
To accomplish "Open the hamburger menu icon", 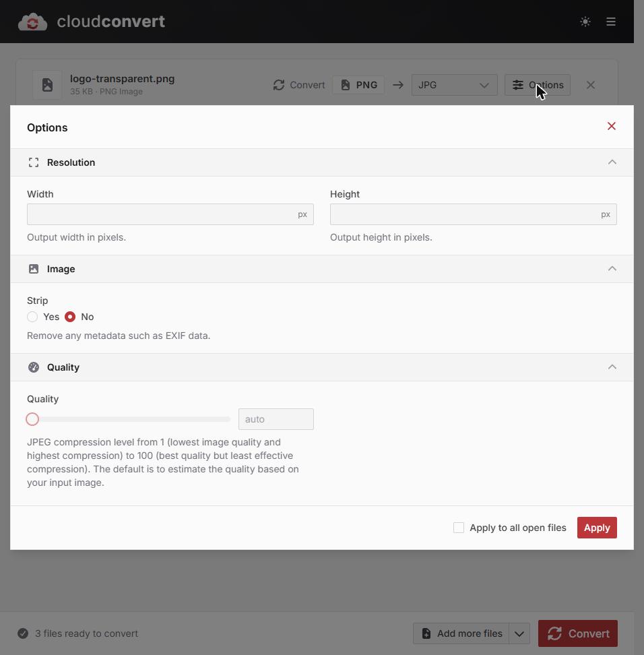I will tap(610, 22).
